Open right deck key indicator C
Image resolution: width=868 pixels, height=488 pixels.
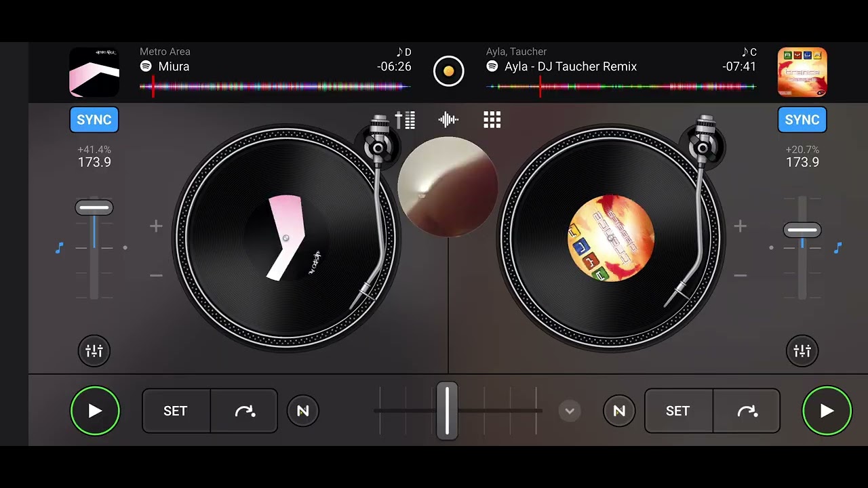coord(749,52)
